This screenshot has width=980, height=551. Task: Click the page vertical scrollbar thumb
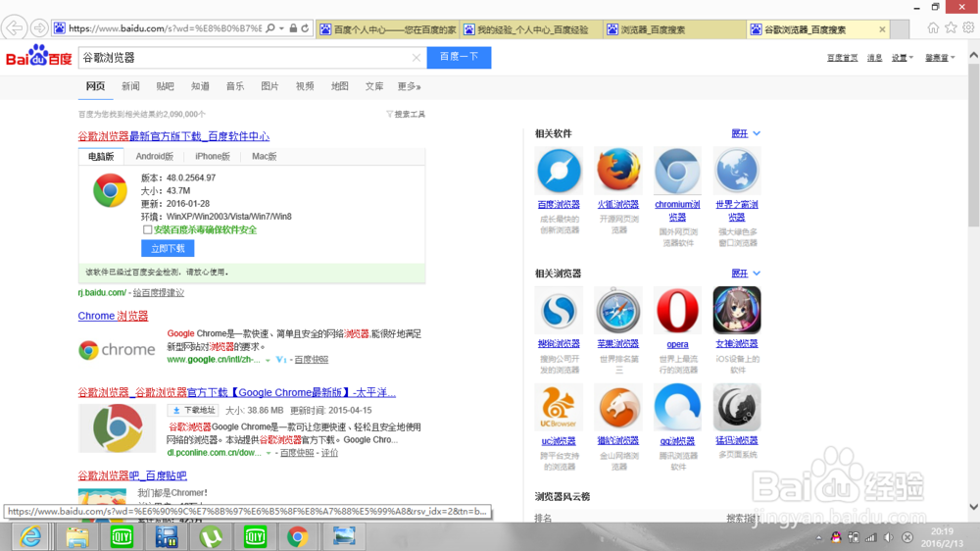(x=974, y=144)
